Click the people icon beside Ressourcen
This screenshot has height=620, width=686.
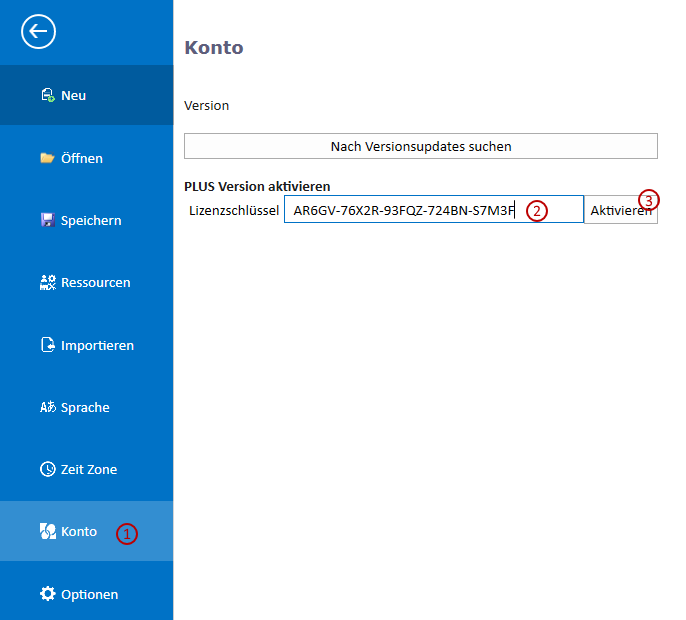tap(47, 283)
